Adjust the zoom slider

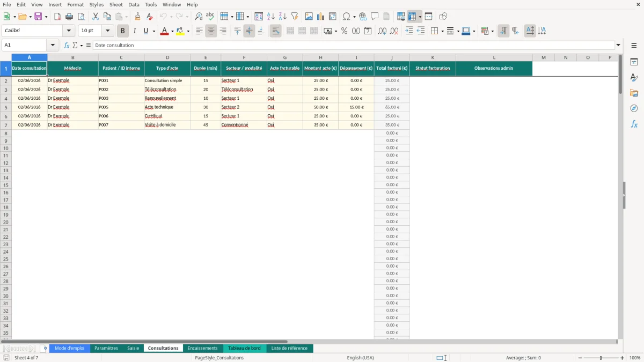click(x=601, y=358)
